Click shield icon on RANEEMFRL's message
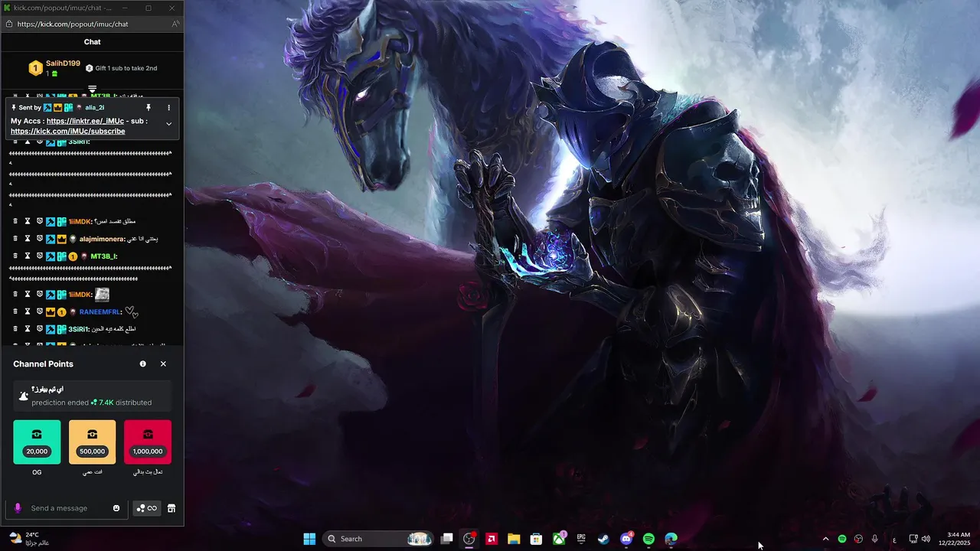Image resolution: width=980 pixels, height=551 pixels. tap(40, 311)
